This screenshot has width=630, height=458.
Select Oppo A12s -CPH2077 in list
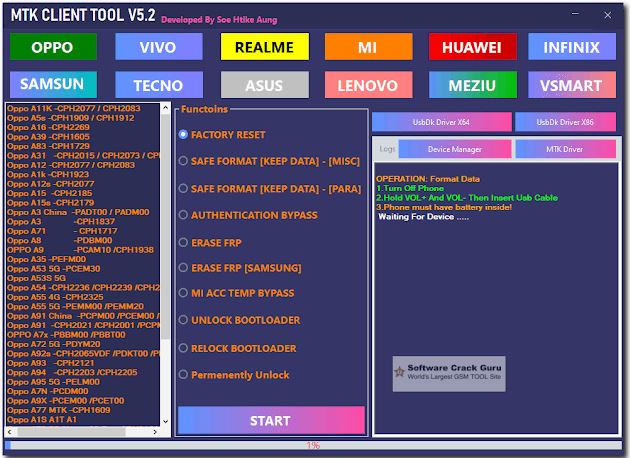(50, 184)
